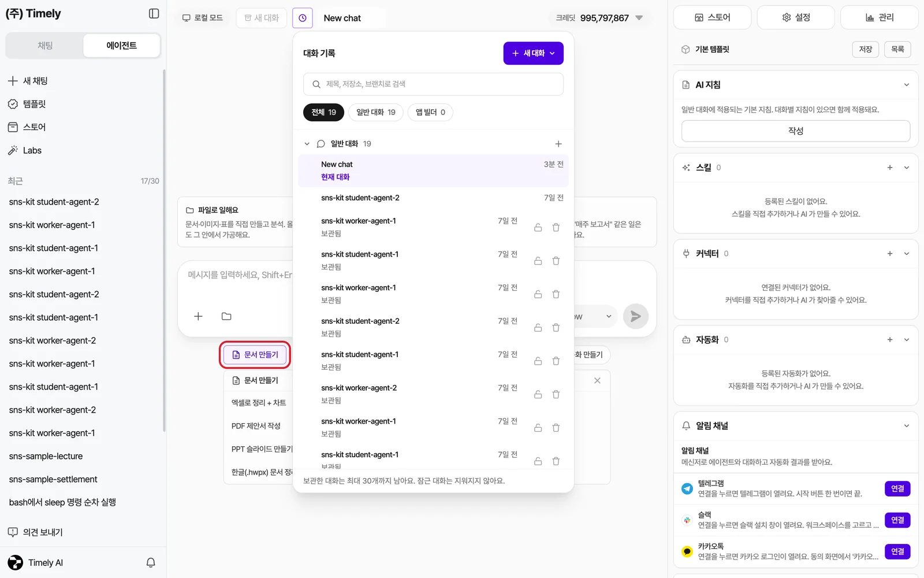This screenshot has height=578, width=924.
Task: Click the 저장 template button
Action: tap(866, 49)
